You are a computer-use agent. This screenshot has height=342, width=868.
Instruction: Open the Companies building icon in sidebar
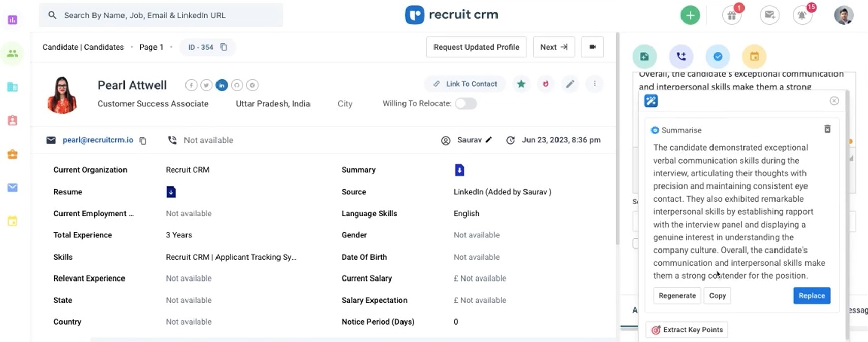click(x=13, y=87)
